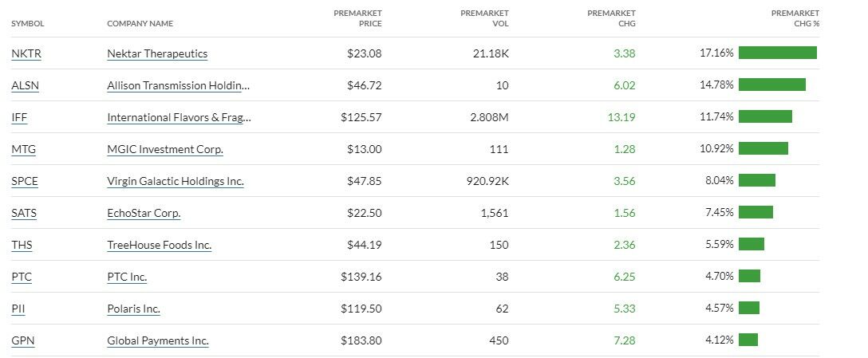Click the MTG stock symbol

[24, 149]
